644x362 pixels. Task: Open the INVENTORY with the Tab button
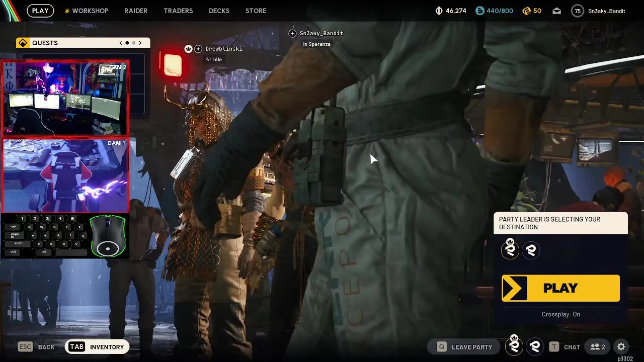coord(97,347)
